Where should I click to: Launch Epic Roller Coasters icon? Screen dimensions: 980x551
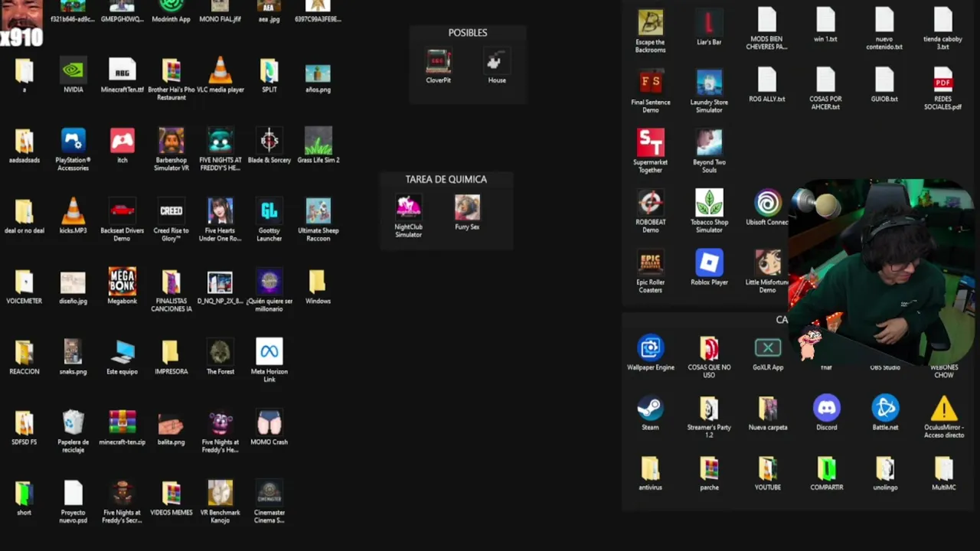[x=650, y=262]
